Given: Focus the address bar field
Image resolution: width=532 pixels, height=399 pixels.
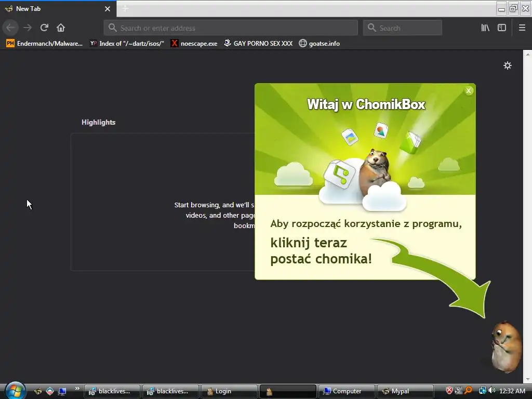Looking at the screenshot, I should [x=231, y=28].
